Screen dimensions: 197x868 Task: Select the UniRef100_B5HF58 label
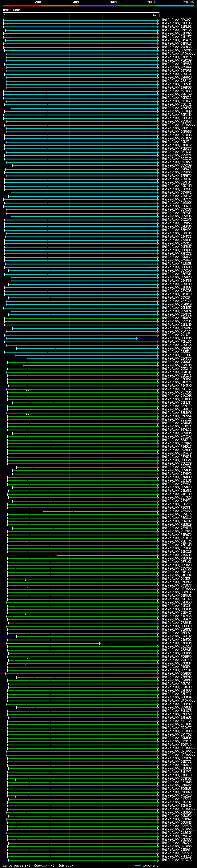177,714
